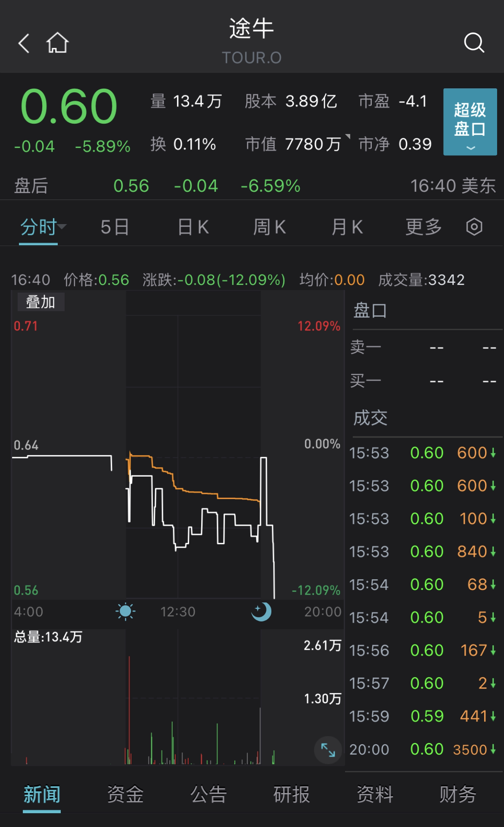This screenshot has width=504, height=827.
Task: Tap the 成交量:3342 readout
Action: [421, 280]
